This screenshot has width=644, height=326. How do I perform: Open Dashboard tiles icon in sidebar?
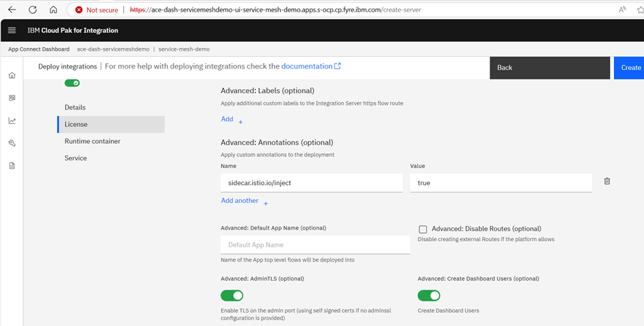(x=12, y=98)
